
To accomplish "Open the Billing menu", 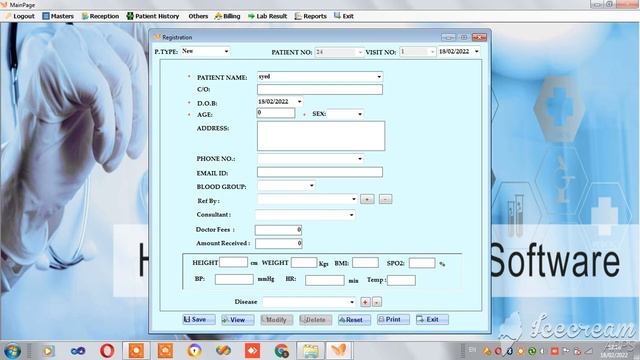I will coord(227,16).
